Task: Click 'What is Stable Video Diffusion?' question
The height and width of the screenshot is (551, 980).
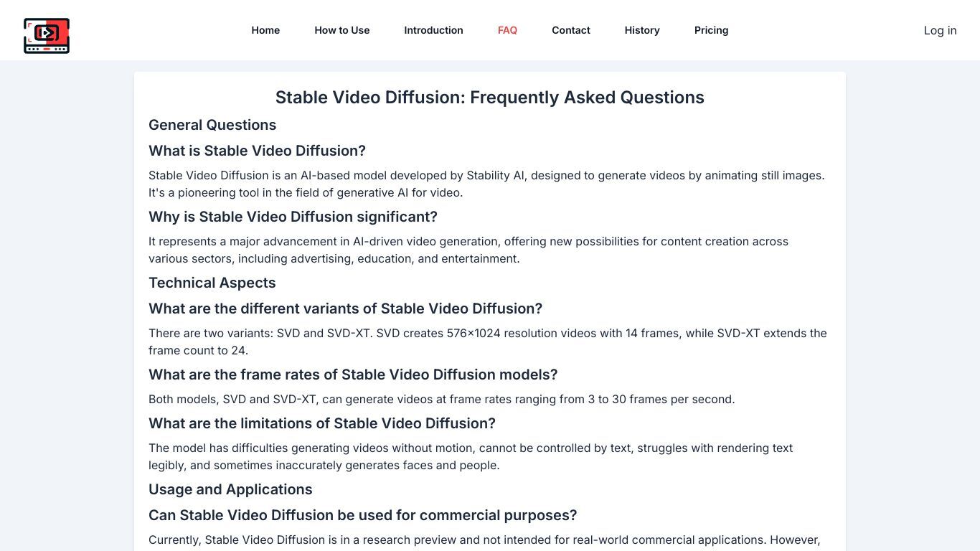Action: tap(257, 151)
